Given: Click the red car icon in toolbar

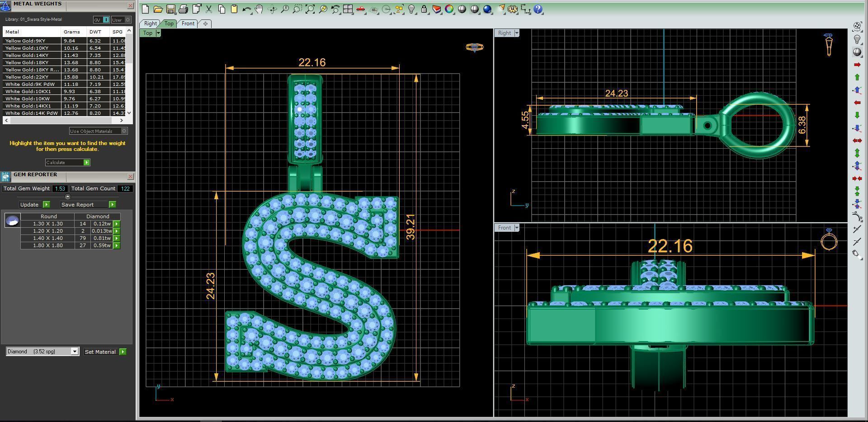Looking at the screenshot, I should click(360, 9).
